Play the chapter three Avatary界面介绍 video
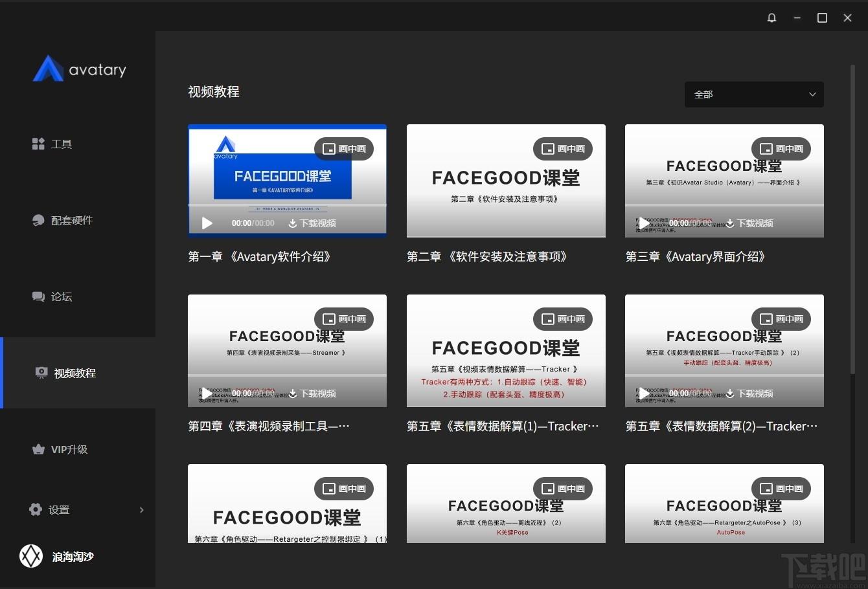 coord(644,223)
